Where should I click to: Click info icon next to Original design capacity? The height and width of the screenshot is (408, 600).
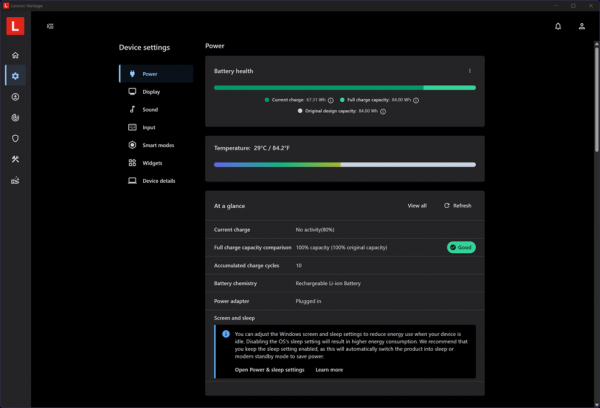tap(383, 111)
